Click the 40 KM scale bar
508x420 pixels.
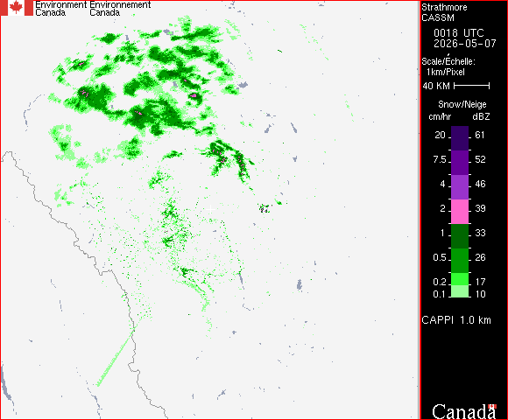click(472, 86)
